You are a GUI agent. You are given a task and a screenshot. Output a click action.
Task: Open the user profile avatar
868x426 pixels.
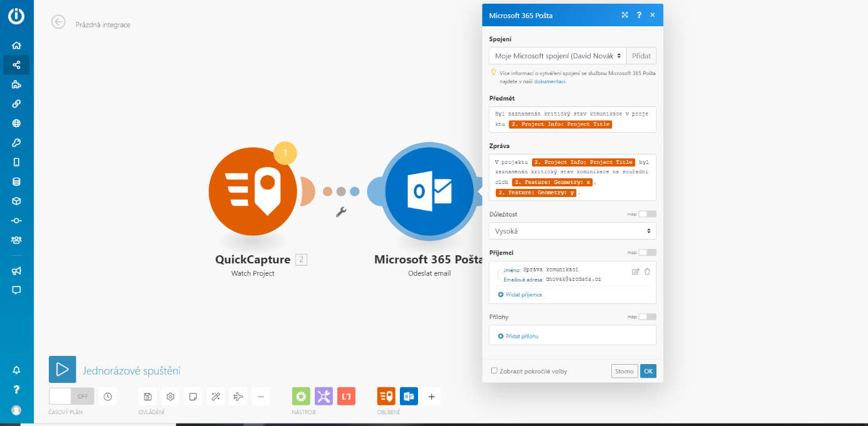tap(16, 410)
